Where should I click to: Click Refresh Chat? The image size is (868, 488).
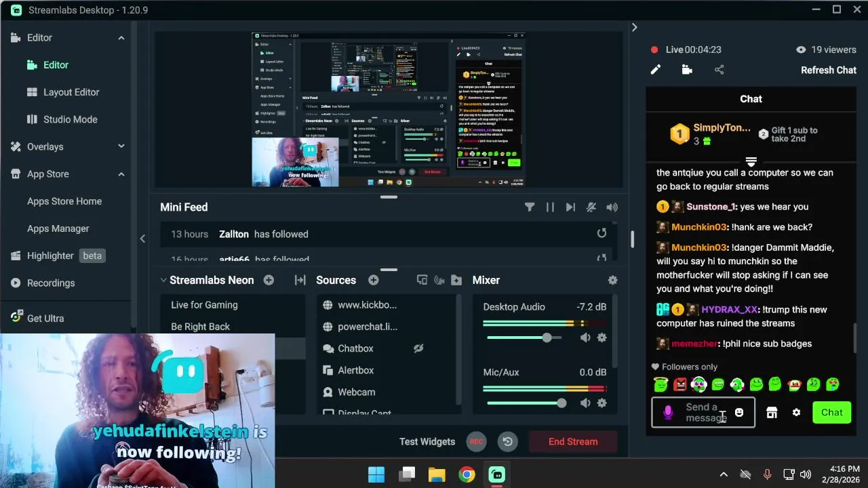tap(829, 70)
